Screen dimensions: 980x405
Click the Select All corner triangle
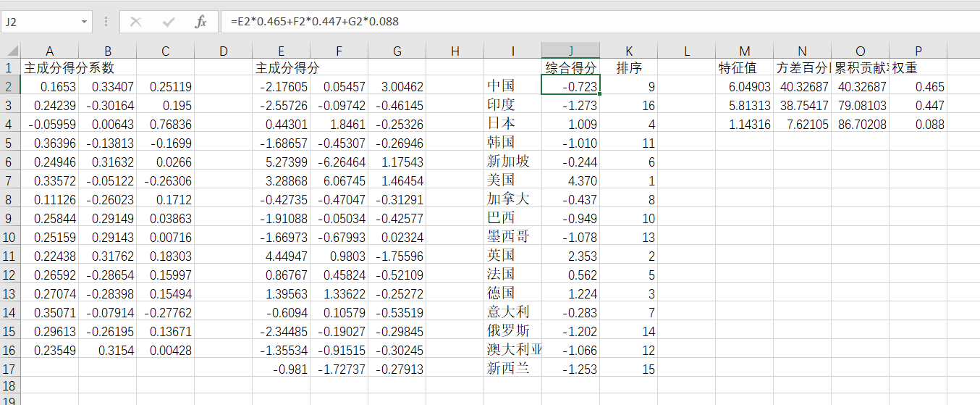pyautogui.click(x=11, y=51)
